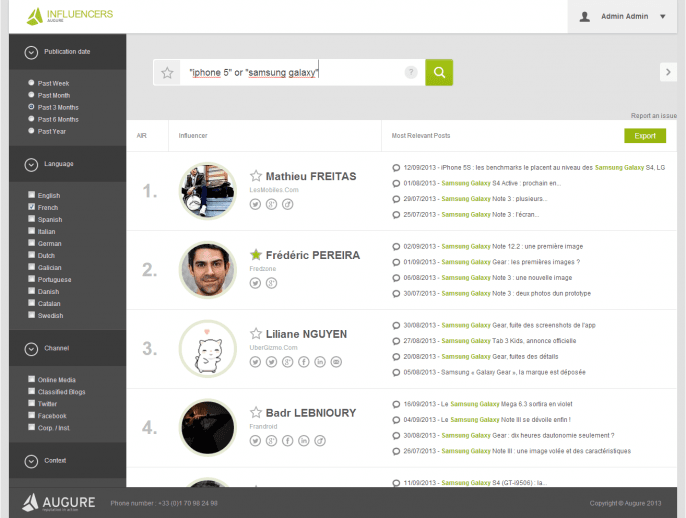Open Liliane NGUYEN's Google+ icon
The image size is (686, 518).
tap(287, 362)
